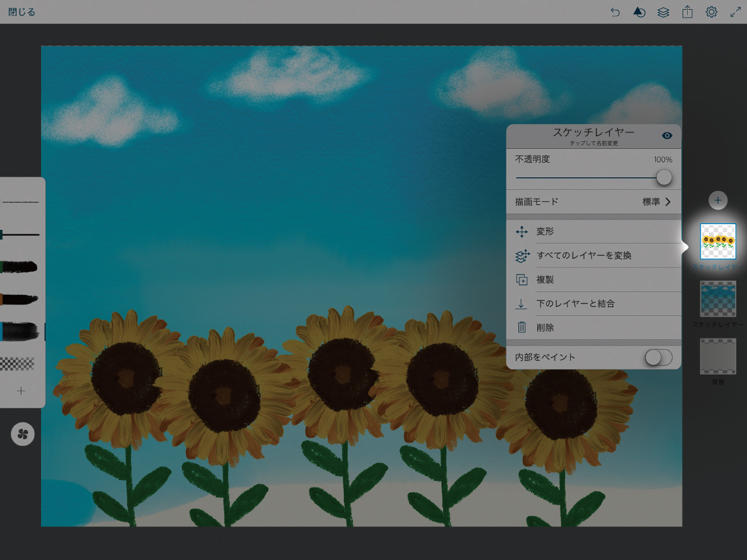
Task: Click the 標準 blend mode value
Action: pyautogui.click(x=651, y=202)
